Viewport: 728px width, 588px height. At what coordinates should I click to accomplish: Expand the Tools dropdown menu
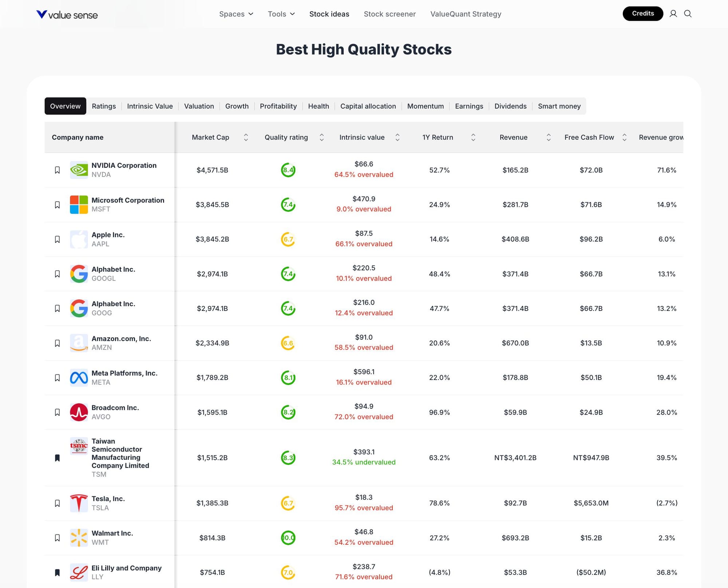[281, 14]
